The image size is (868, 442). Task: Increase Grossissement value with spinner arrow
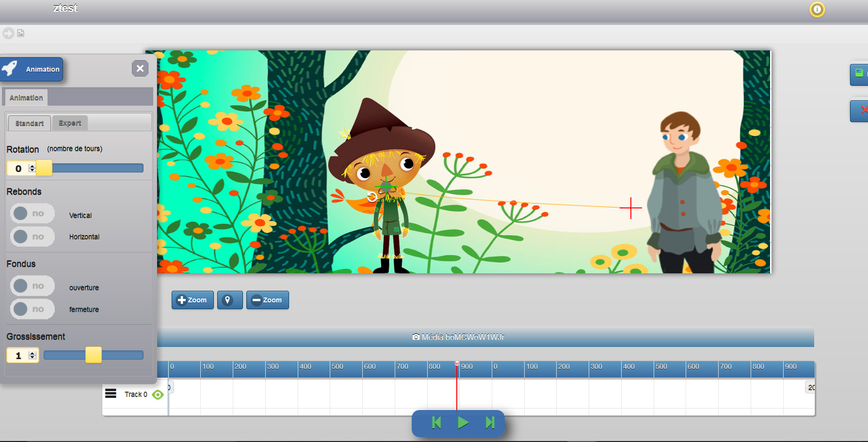(x=32, y=353)
